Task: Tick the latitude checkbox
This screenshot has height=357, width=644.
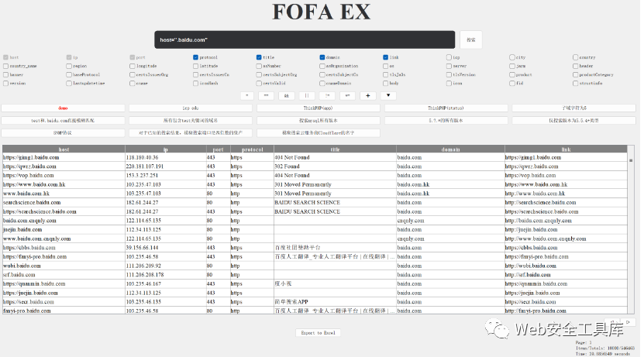Action: (x=195, y=66)
